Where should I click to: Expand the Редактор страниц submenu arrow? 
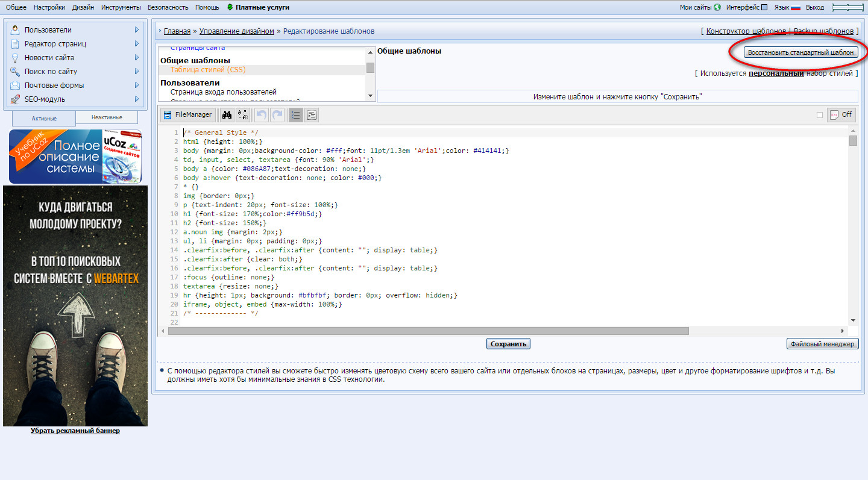coord(137,43)
